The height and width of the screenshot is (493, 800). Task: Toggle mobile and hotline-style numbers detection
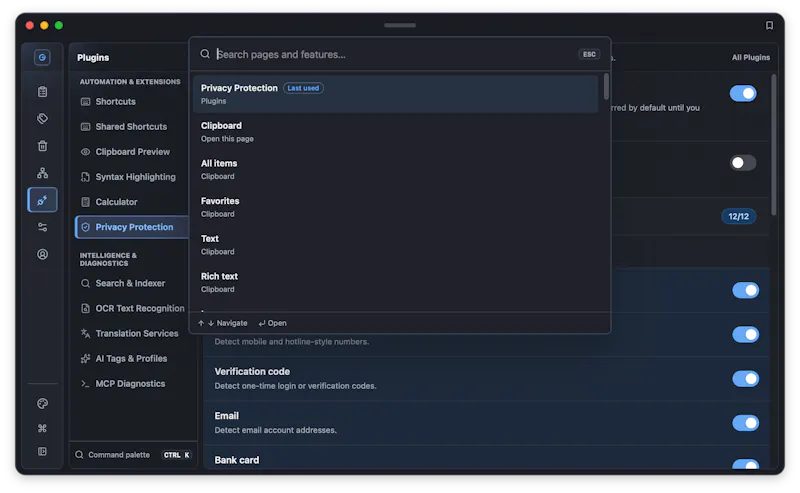click(x=745, y=334)
